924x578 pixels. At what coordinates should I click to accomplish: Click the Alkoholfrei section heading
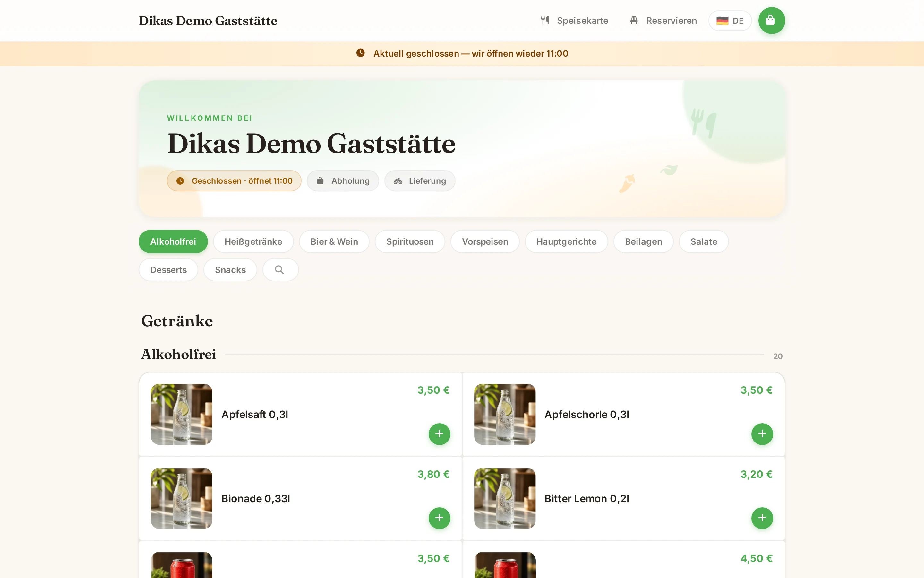pyautogui.click(x=178, y=355)
